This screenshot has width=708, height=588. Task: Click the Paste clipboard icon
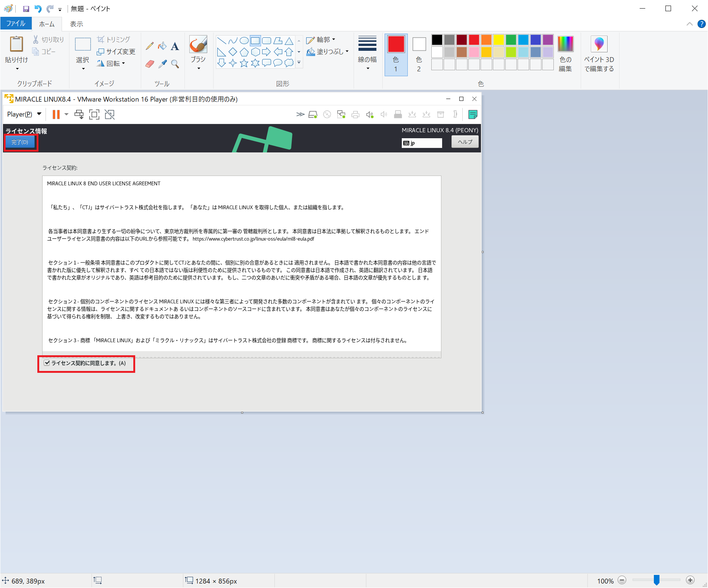[x=16, y=44]
